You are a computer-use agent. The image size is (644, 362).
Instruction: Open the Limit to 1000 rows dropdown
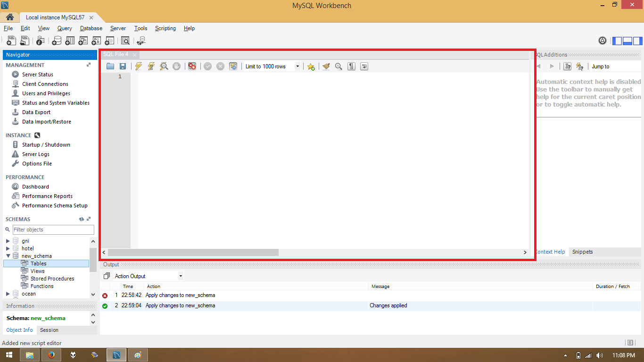click(x=297, y=66)
